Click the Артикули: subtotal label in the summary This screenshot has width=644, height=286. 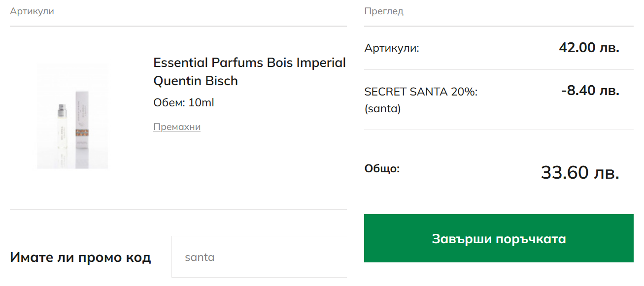(x=392, y=48)
